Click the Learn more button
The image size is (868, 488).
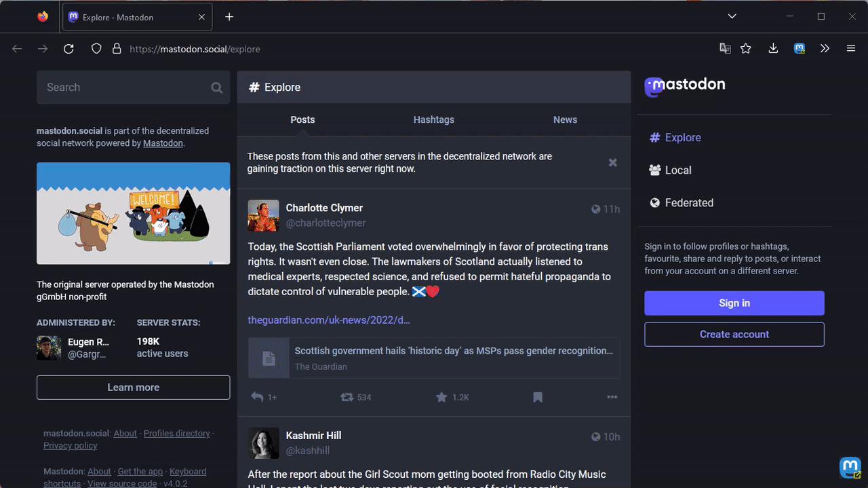[x=133, y=388]
